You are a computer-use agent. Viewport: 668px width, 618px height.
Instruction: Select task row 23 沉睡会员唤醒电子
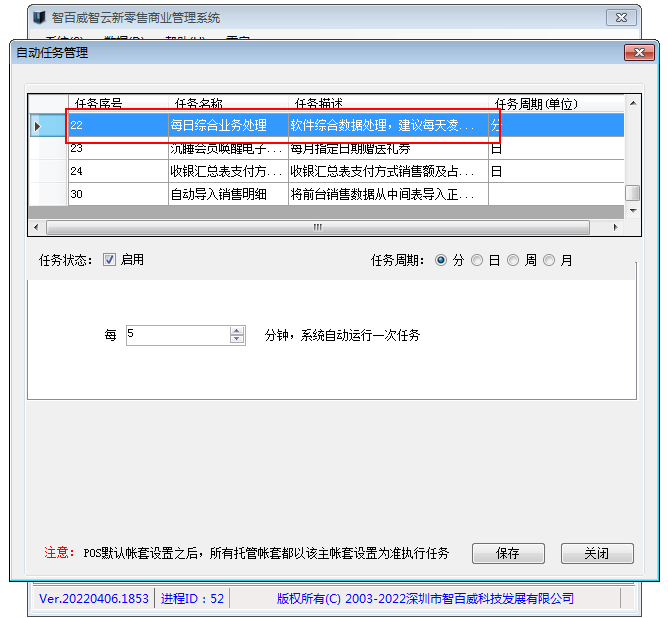pos(228,149)
